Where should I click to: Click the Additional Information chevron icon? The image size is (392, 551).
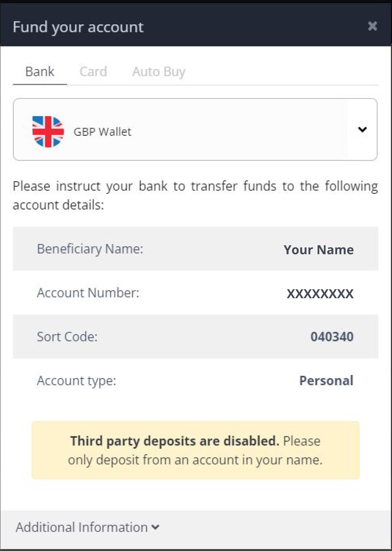tap(155, 527)
